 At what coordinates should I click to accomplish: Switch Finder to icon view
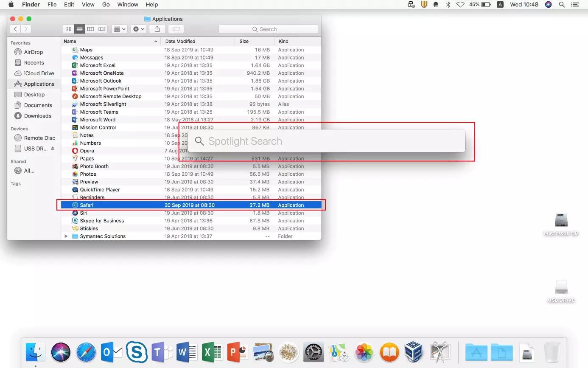(69, 29)
